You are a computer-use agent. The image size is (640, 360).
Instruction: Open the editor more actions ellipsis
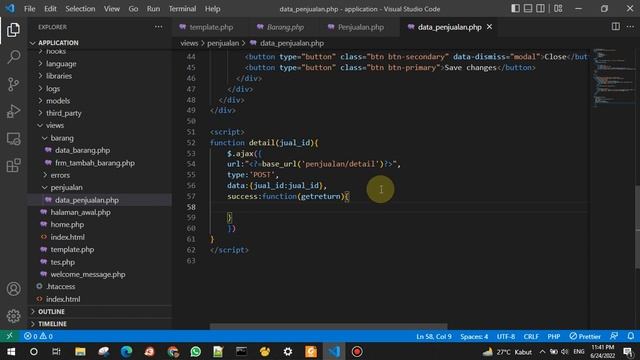point(630,27)
